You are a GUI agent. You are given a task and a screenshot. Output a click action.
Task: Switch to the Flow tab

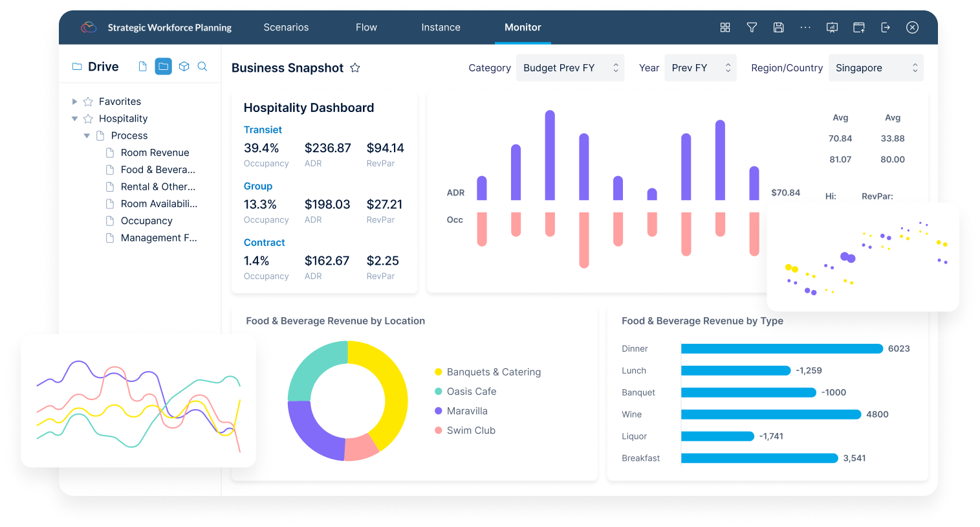[x=366, y=27]
